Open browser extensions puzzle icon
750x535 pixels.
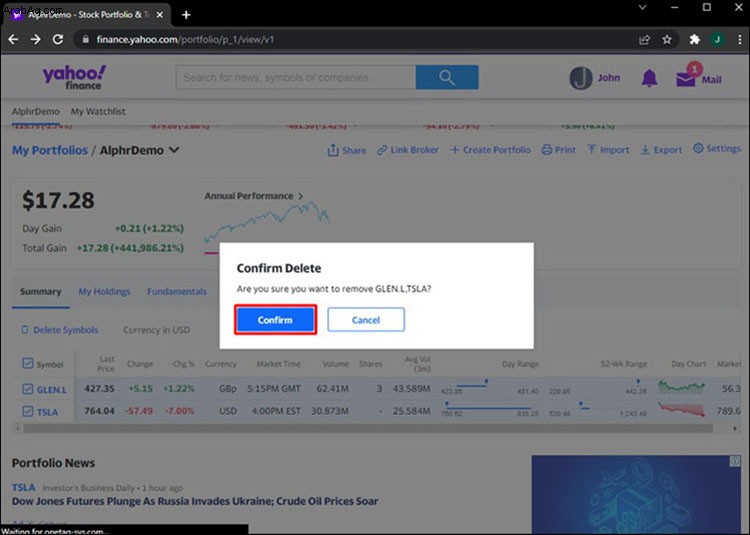tap(694, 40)
